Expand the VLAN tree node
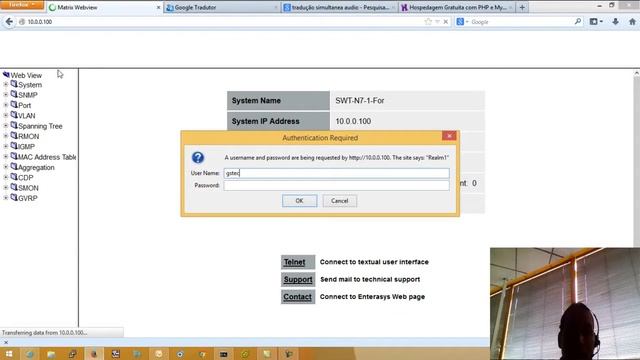Image resolution: width=640 pixels, height=360 pixels. pyautogui.click(x=6, y=116)
